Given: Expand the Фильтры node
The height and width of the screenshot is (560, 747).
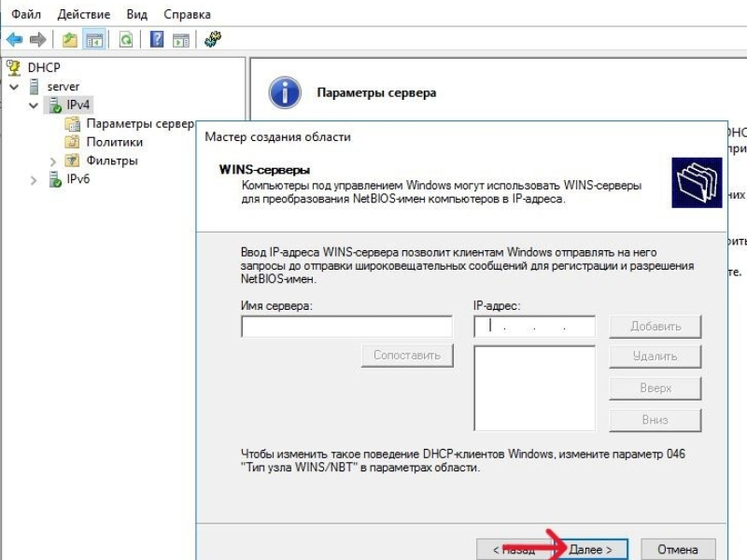Looking at the screenshot, I should (x=53, y=161).
